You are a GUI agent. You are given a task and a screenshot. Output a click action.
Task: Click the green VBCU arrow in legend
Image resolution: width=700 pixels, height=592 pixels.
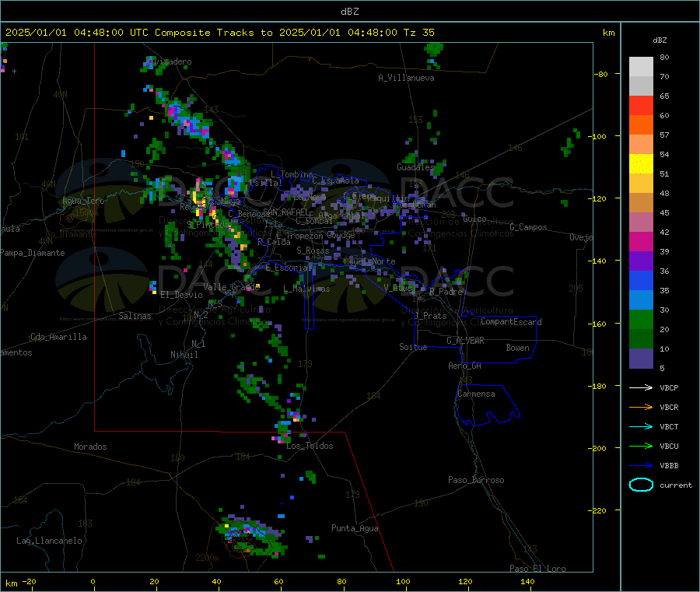641,446
